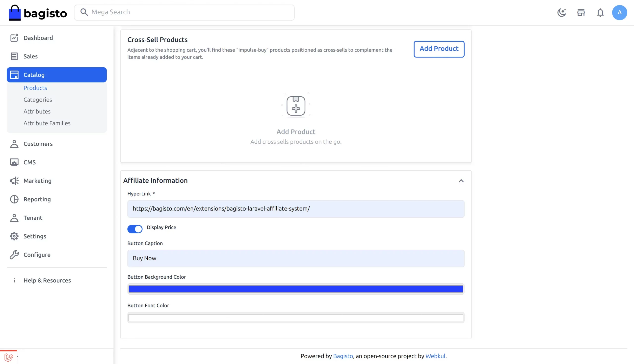Click the Catalog icon in sidebar
The height and width of the screenshot is (364, 634).
pyautogui.click(x=14, y=75)
